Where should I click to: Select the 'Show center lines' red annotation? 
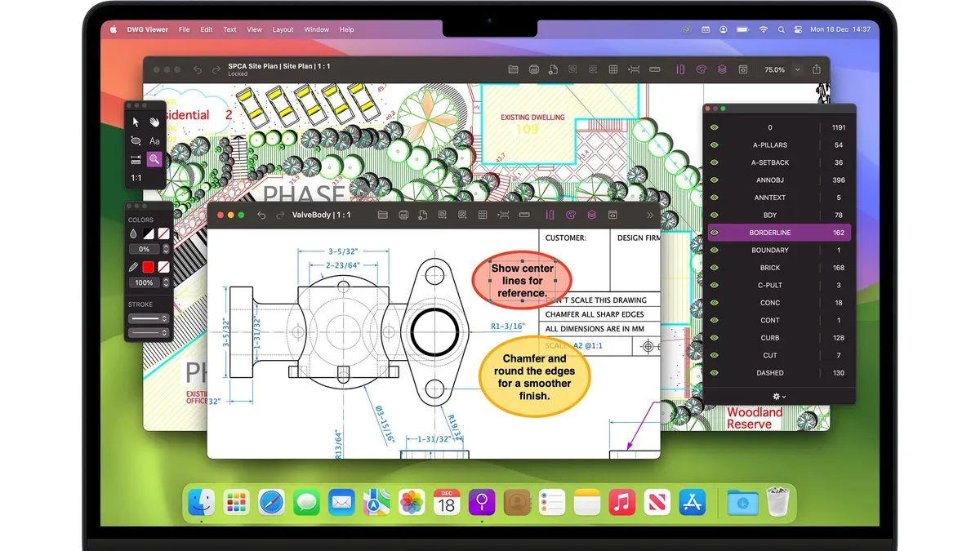click(522, 280)
